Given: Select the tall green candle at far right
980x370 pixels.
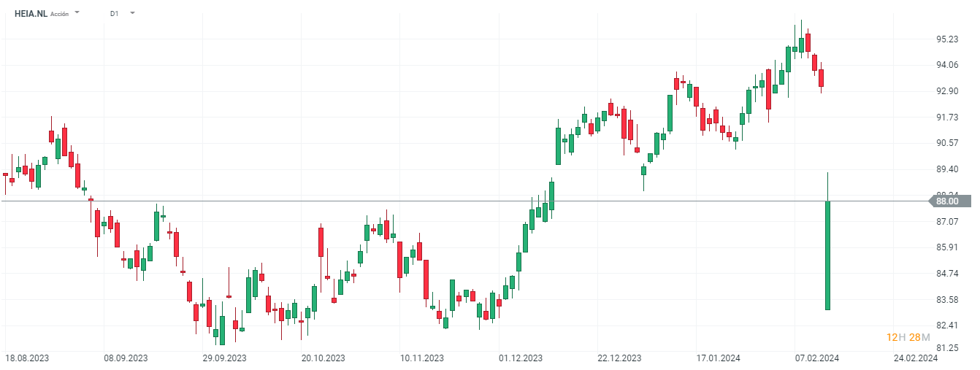Looking at the screenshot, I should [827, 255].
